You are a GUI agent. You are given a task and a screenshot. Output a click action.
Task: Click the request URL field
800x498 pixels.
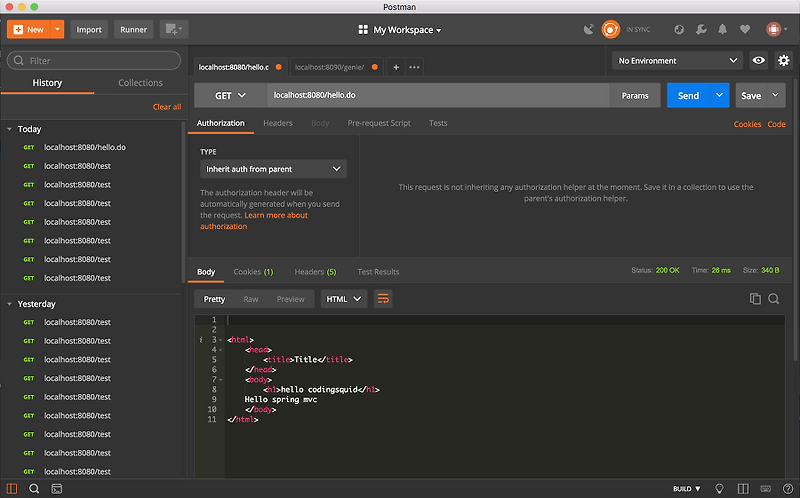[x=438, y=95]
